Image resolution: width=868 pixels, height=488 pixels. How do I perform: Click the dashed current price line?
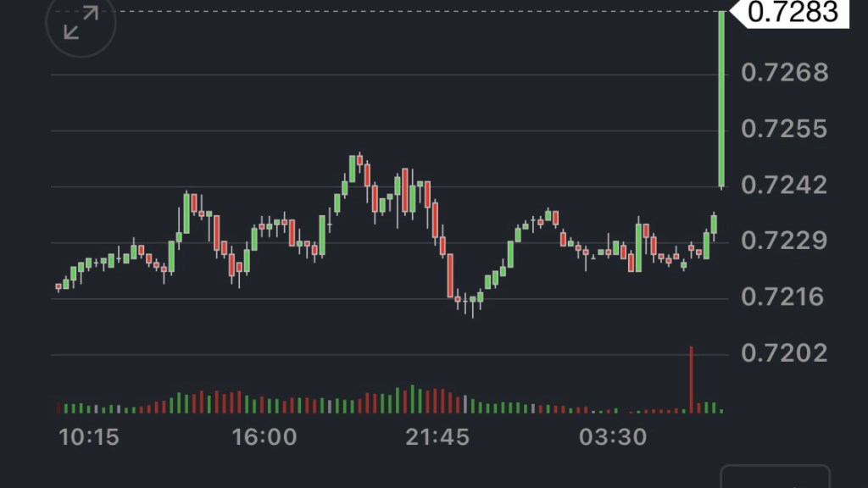[x=381, y=11]
